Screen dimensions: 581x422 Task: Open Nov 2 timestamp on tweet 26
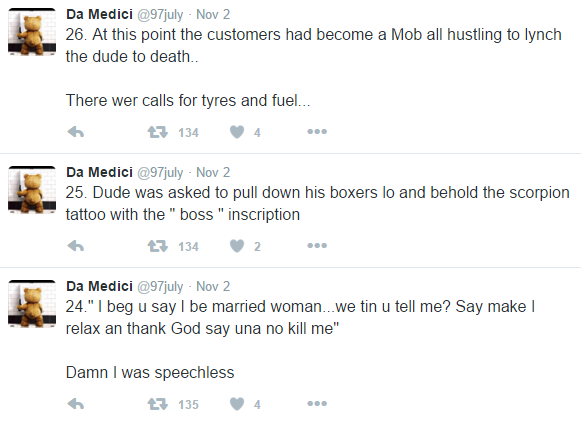pyautogui.click(x=213, y=14)
